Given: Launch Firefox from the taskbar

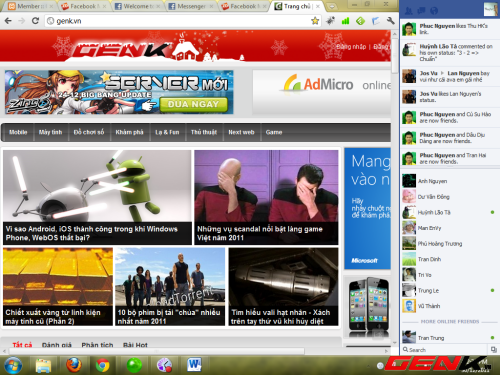Looking at the screenshot, I should (74, 365).
